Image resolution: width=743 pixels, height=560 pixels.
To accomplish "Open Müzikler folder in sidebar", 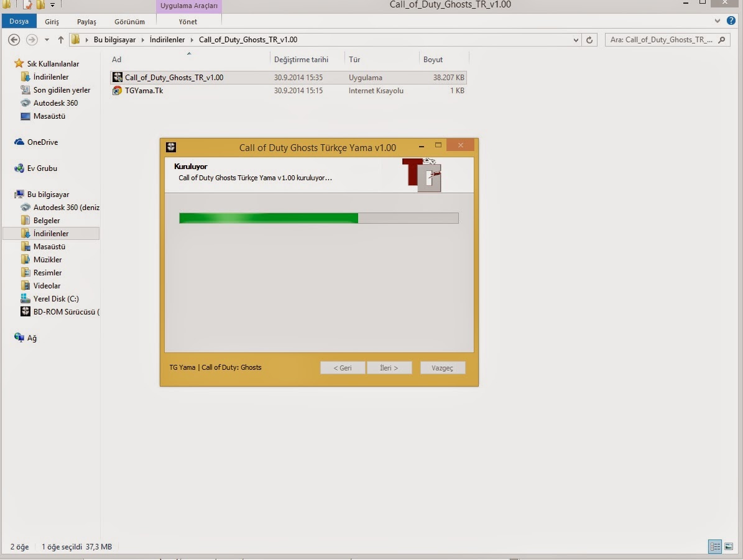I will coord(47,260).
